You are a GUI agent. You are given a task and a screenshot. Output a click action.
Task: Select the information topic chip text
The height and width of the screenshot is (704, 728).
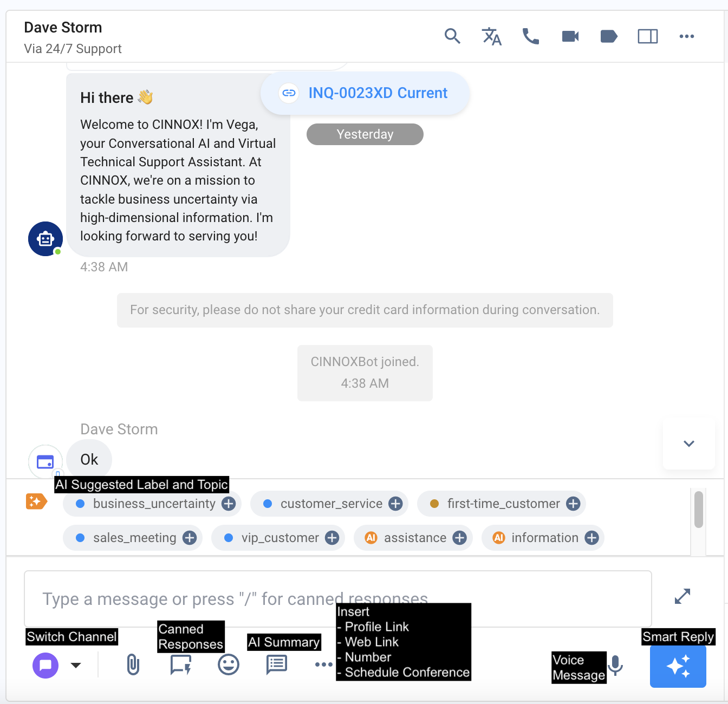click(x=545, y=538)
